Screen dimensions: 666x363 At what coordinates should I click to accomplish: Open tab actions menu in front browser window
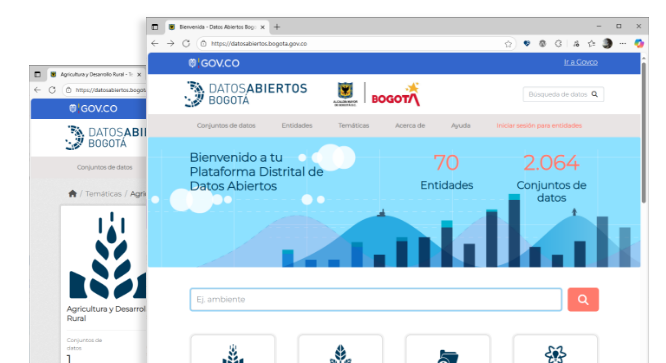(x=155, y=27)
